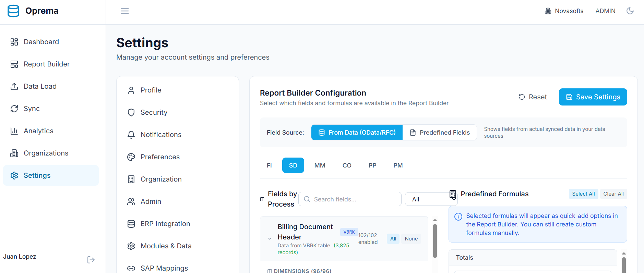Open the All filter dropdown

click(431, 199)
